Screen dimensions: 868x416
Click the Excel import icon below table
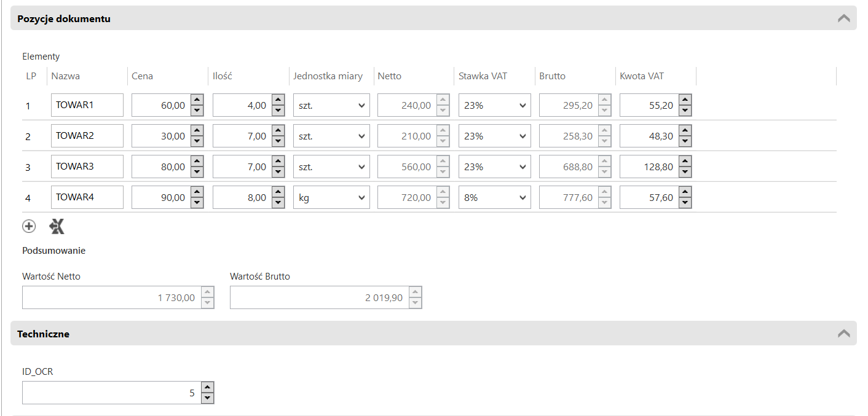(x=57, y=227)
